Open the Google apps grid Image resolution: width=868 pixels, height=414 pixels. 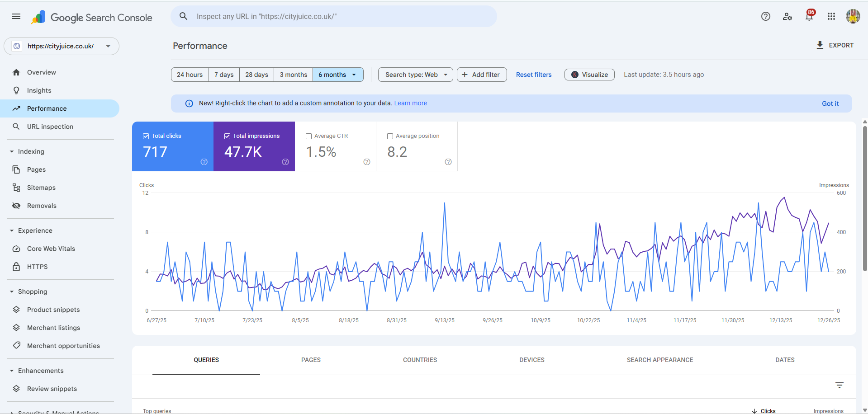[831, 16]
